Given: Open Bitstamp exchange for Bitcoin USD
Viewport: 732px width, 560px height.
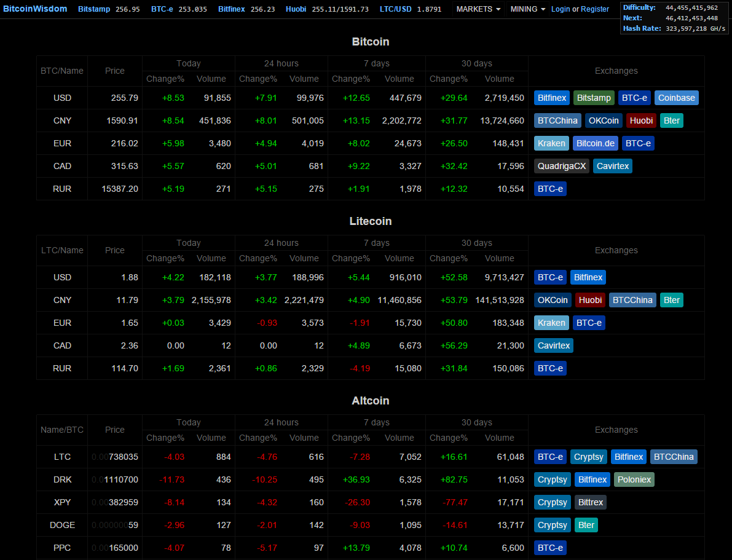Looking at the screenshot, I should click(x=594, y=98).
